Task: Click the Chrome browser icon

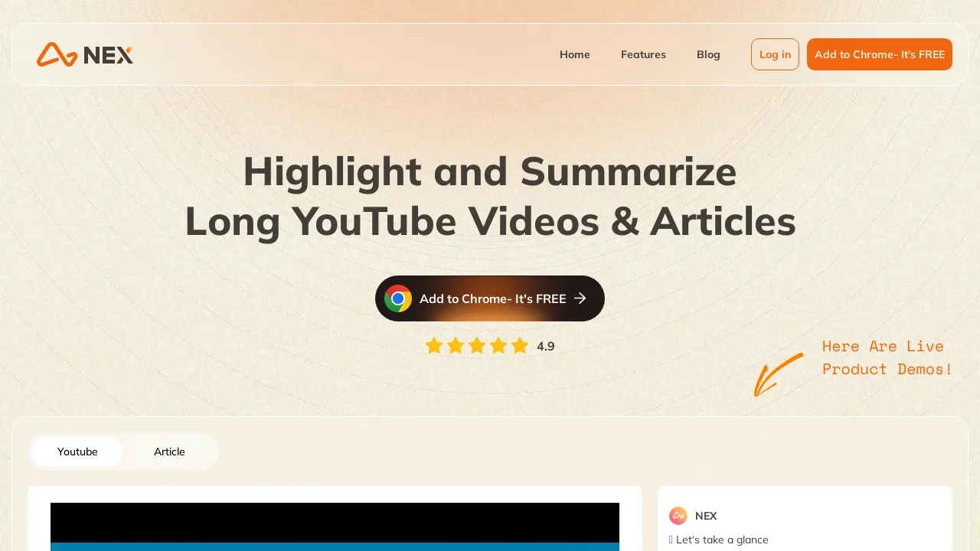Action: pos(398,298)
